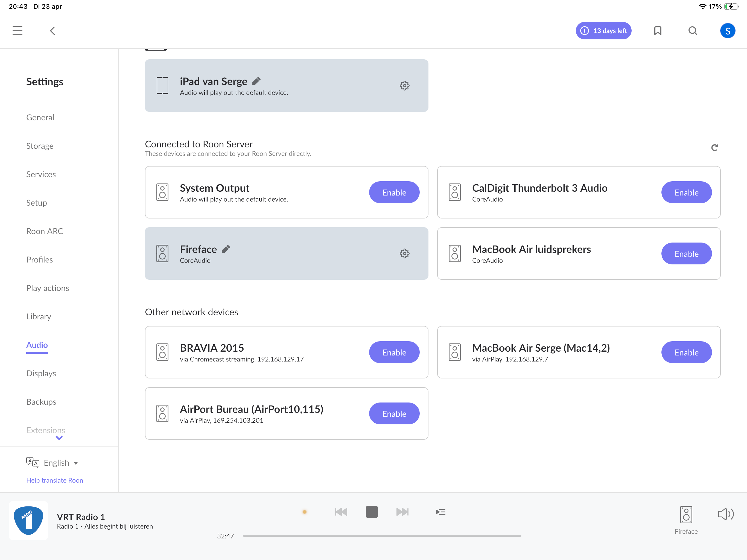Open General settings
747x560 pixels.
coord(40,117)
